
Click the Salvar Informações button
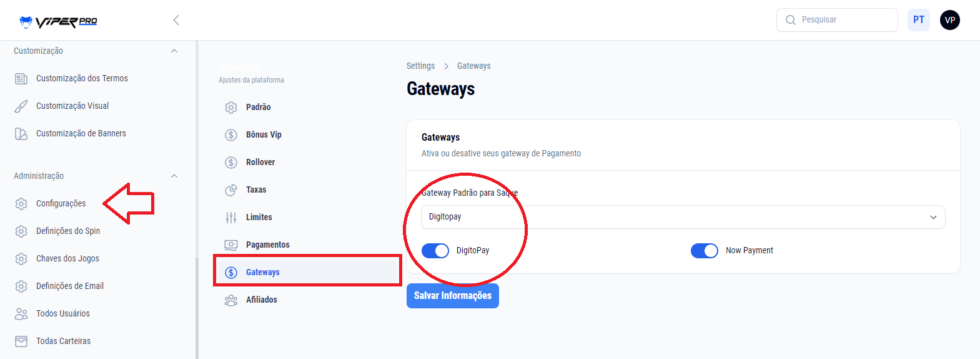(x=452, y=296)
